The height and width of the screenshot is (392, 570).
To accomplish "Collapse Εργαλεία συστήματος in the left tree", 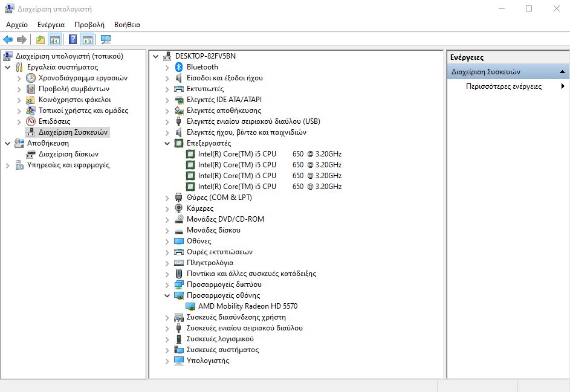I will (x=7, y=67).
